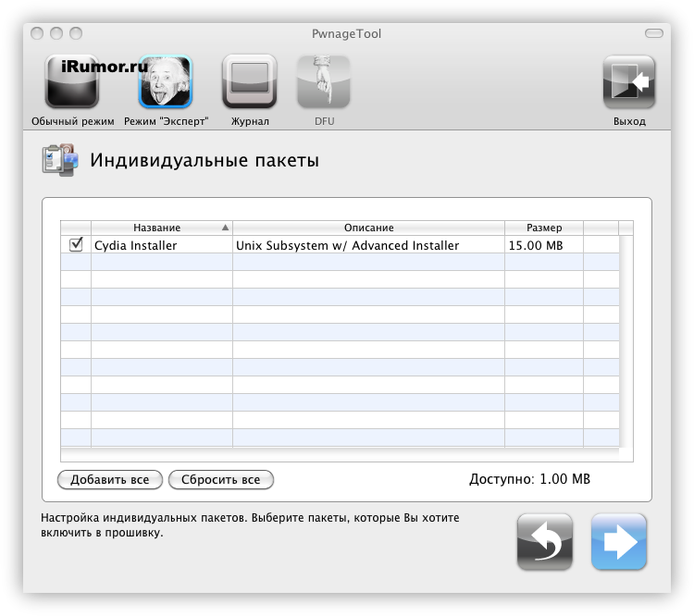Image resolution: width=694 pixels, height=616 pixels.
Task: Click the gray minimize window button
Action: [56, 33]
